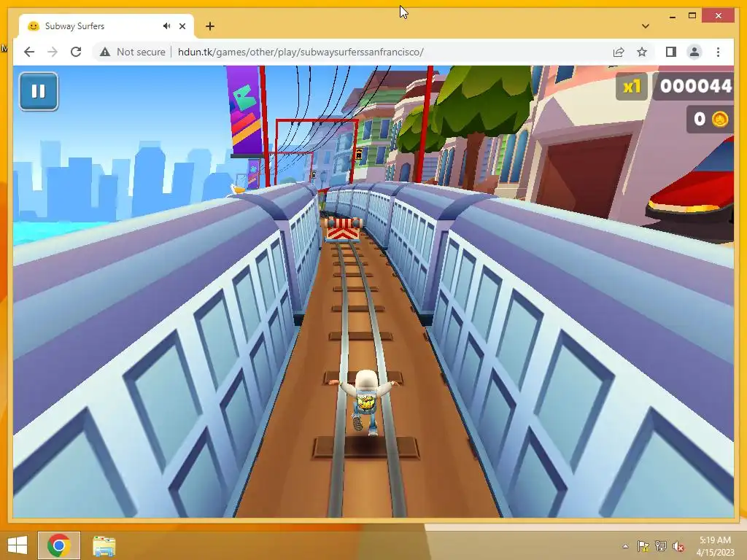747x560 pixels.
Task: Click the running character on the track
Action: click(365, 402)
